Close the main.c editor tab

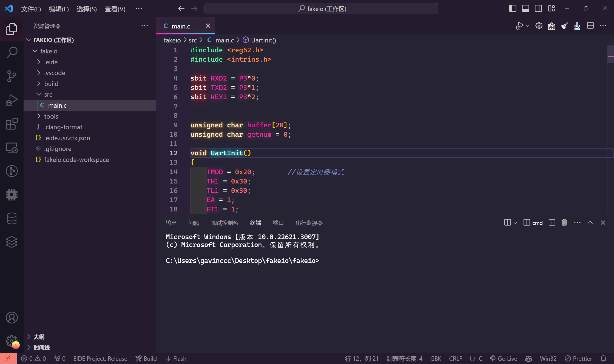tap(208, 26)
